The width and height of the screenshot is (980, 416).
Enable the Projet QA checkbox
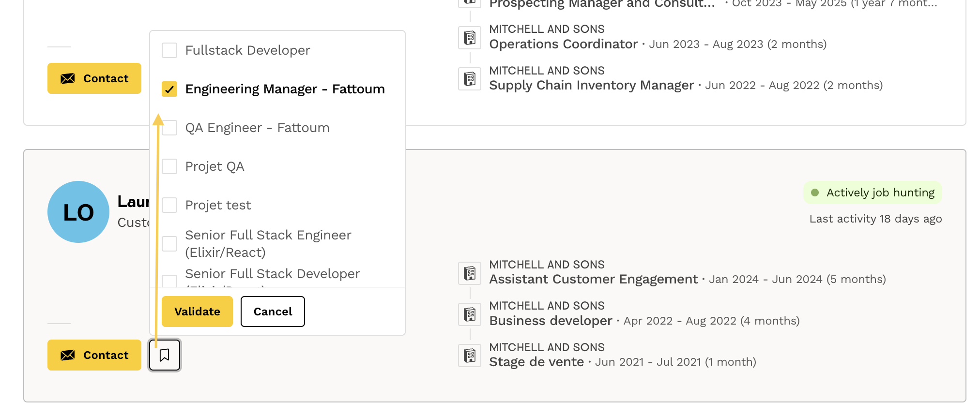pyautogui.click(x=169, y=166)
